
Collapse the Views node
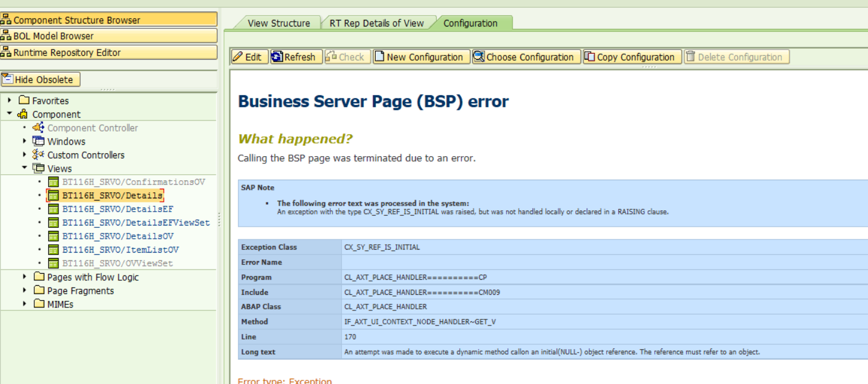pyautogui.click(x=25, y=168)
